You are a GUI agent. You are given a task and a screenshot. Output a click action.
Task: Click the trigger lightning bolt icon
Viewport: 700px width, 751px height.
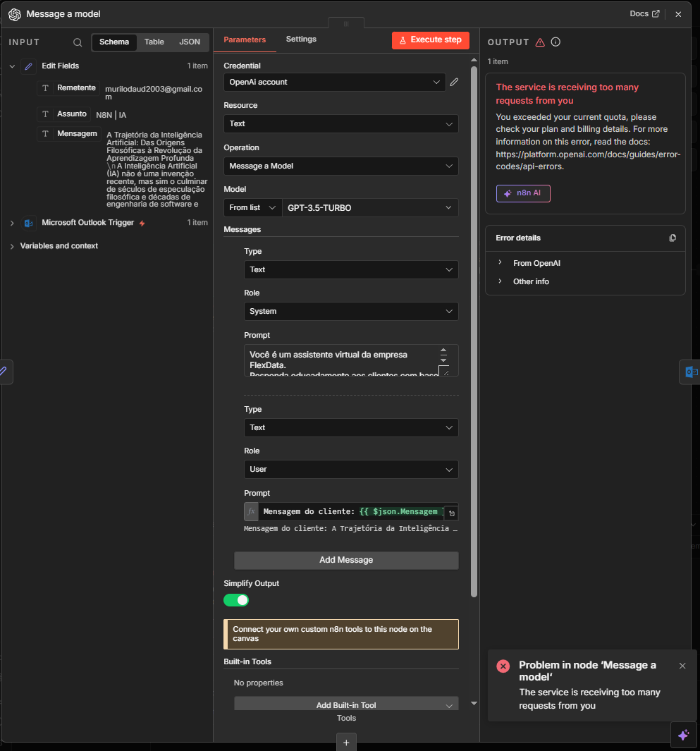(x=142, y=224)
